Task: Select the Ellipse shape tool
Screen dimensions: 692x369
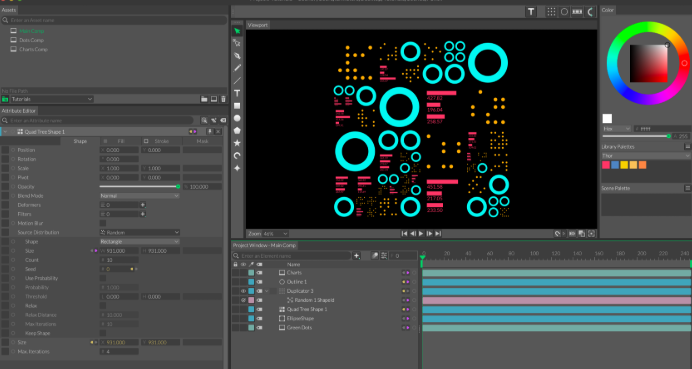Action: (x=237, y=118)
